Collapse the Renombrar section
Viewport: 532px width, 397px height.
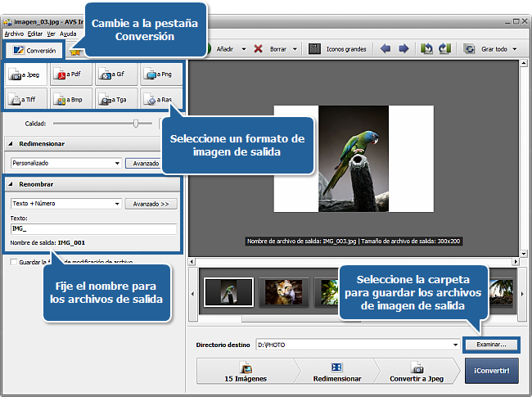(11, 185)
